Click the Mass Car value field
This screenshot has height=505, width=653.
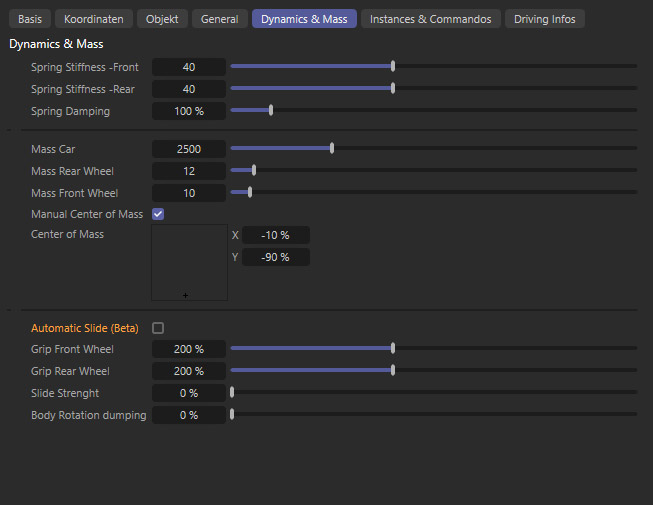188,149
